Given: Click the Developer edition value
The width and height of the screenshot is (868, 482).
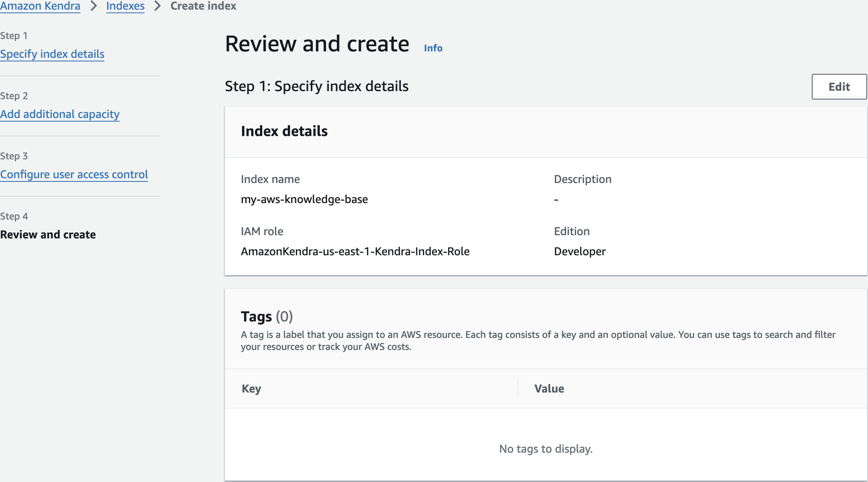Looking at the screenshot, I should [580, 251].
